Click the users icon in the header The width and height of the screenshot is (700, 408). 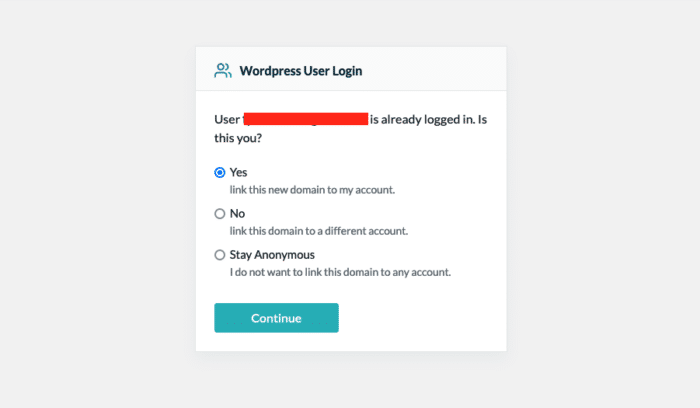click(x=222, y=71)
